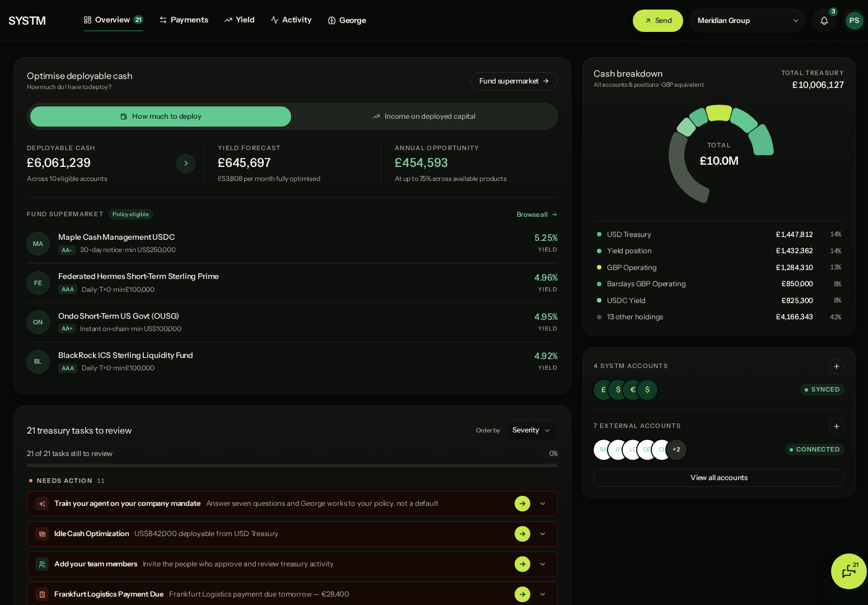This screenshot has width=868, height=605.
Task: Select the GBP Operating breakdown row
Action: click(719, 268)
